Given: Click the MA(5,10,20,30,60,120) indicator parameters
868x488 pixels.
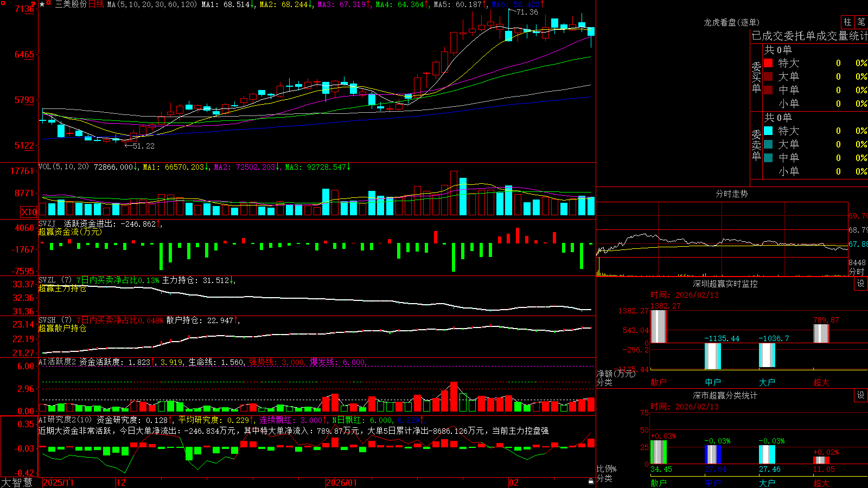Looking at the screenshot, I should [152, 4].
